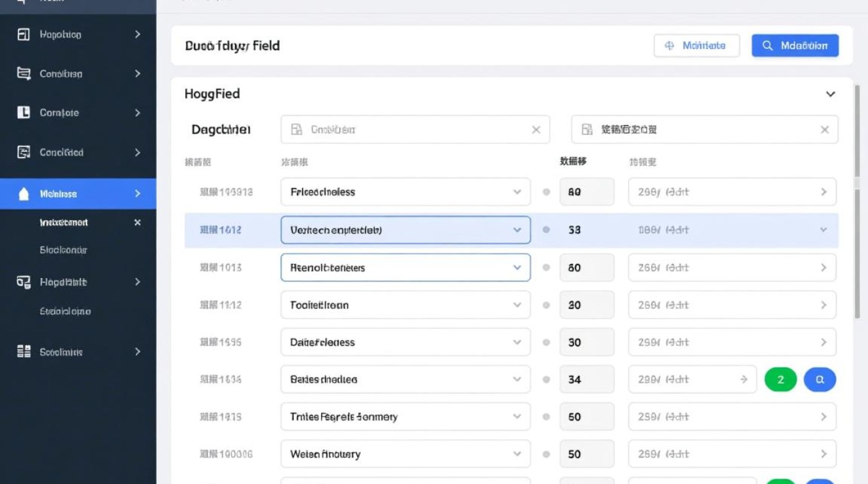Open the Bedes dnediea dropdown
868x484 pixels.
coord(406,379)
